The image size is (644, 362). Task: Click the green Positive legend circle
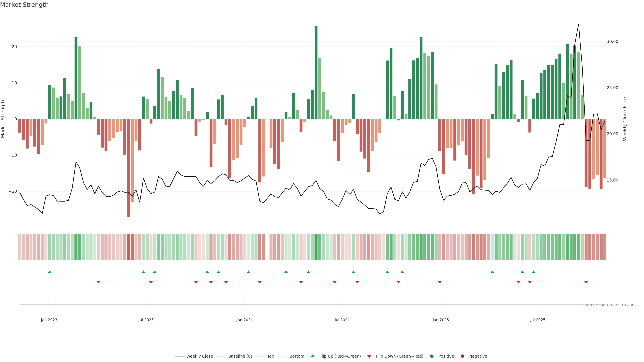pos(432,356)
